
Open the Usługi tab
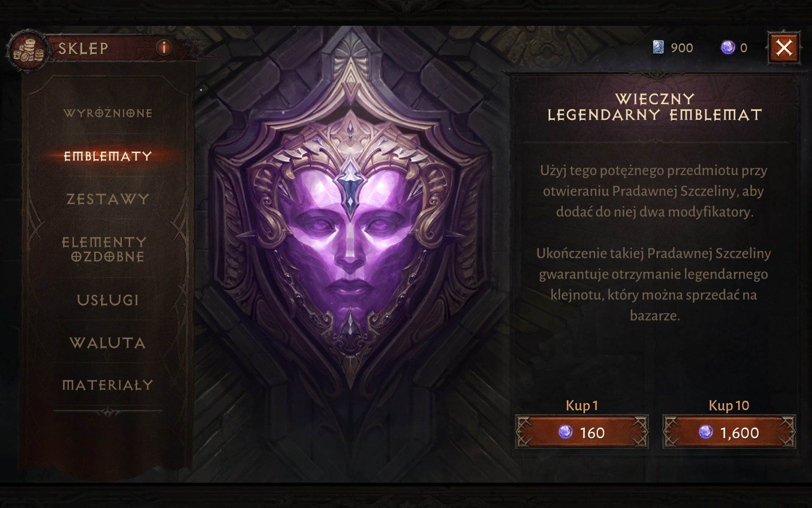point(108,300)
